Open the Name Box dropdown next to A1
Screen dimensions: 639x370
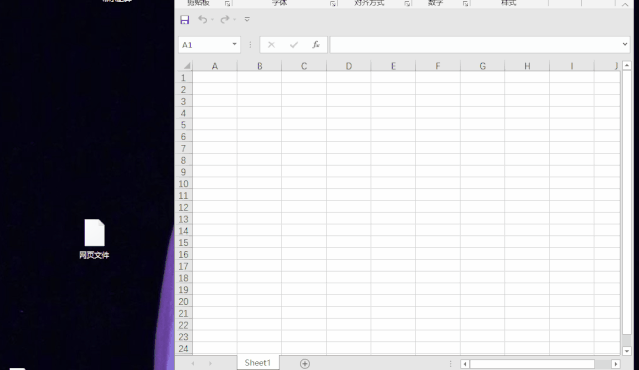(x=234, y=44)
